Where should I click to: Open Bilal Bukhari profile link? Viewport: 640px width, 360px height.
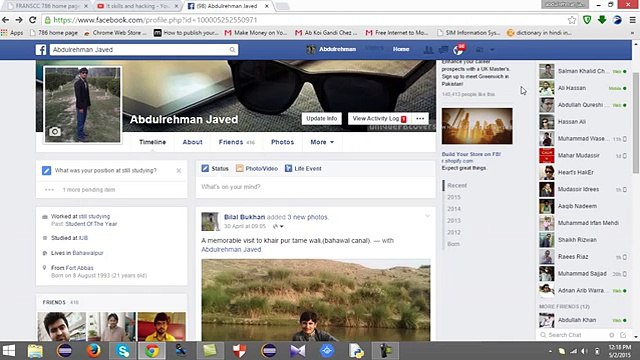coord(244,217)
